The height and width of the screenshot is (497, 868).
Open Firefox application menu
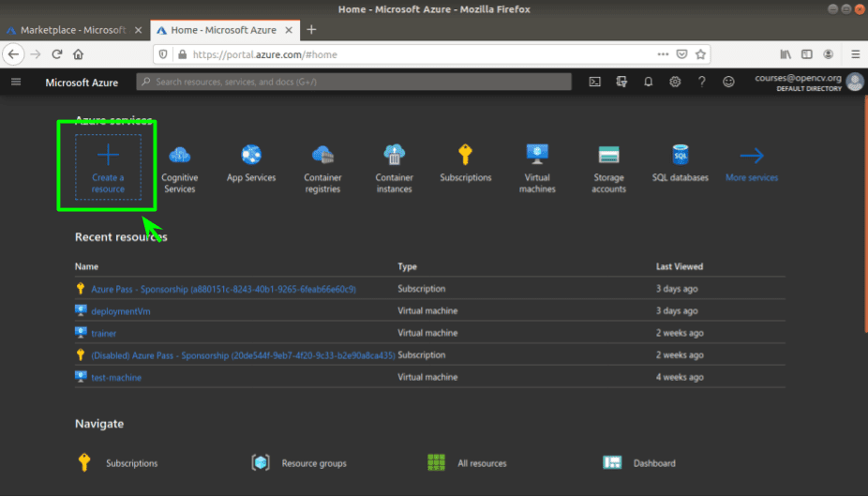click(x=855, y=54)
